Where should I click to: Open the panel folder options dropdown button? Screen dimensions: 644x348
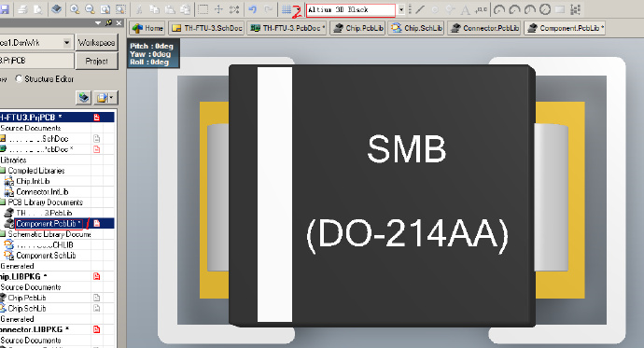pos(106,98)
